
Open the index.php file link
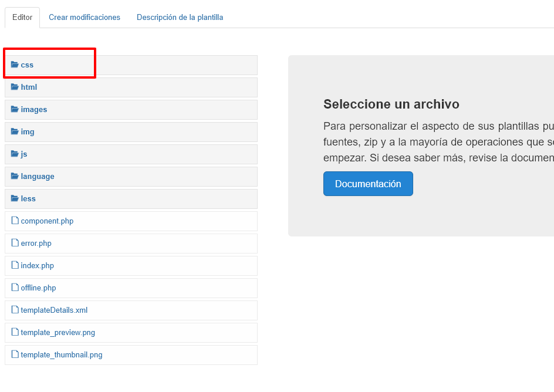[x=38, y=266]
